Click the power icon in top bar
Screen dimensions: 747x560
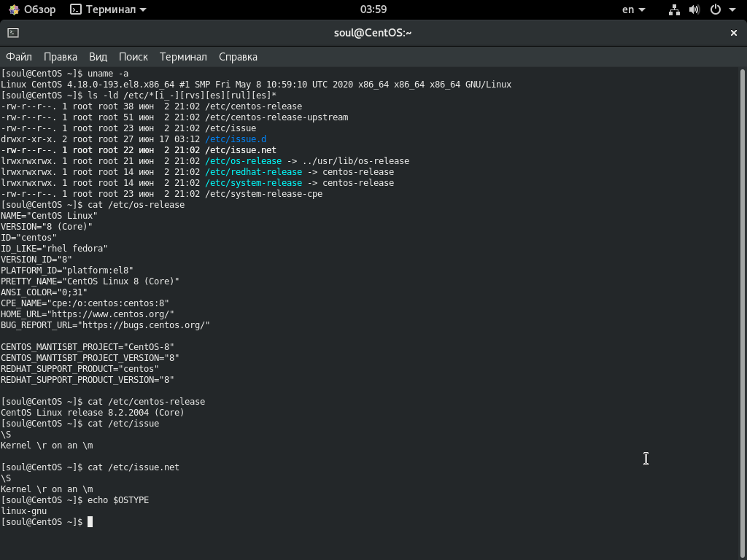[716, 9]
